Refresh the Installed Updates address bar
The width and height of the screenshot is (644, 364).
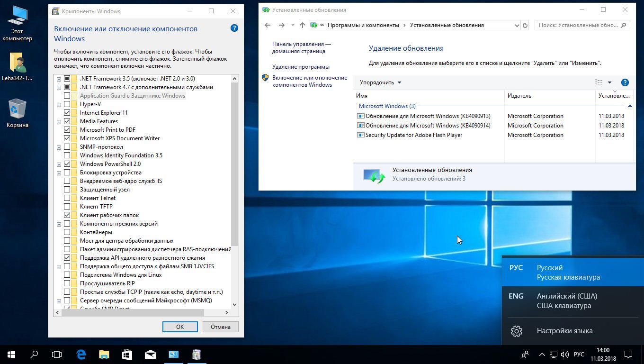click(x=525, y=25)
